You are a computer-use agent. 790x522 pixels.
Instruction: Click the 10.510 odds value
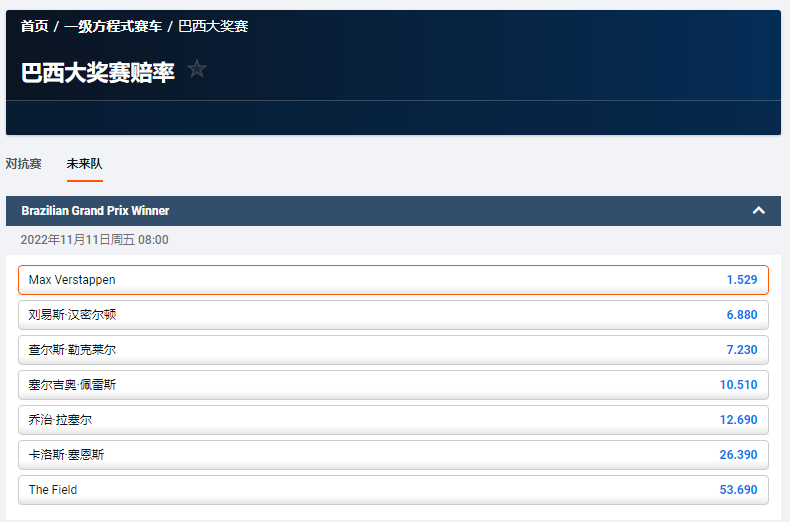pyautogui.click(x=738, y=385)
